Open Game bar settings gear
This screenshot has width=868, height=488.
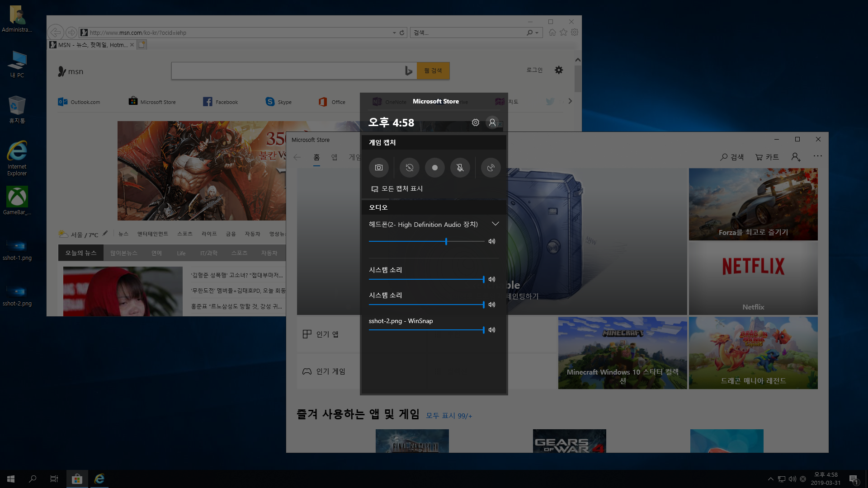476,122
